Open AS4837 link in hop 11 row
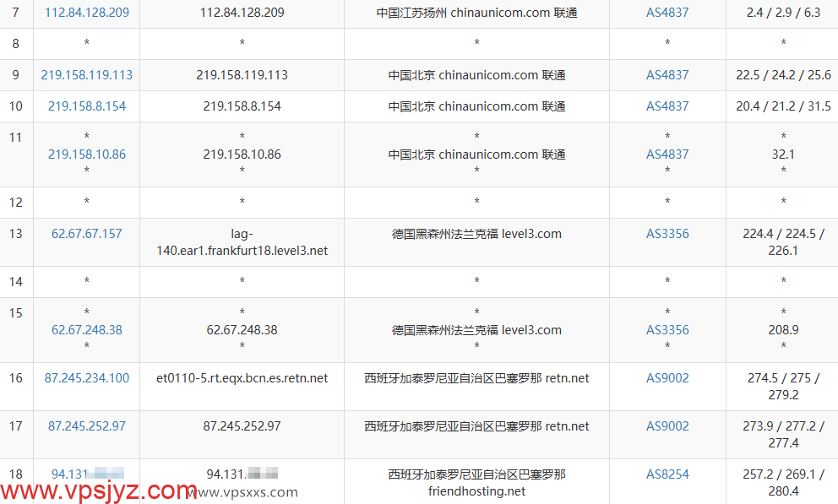 [667, 154]
